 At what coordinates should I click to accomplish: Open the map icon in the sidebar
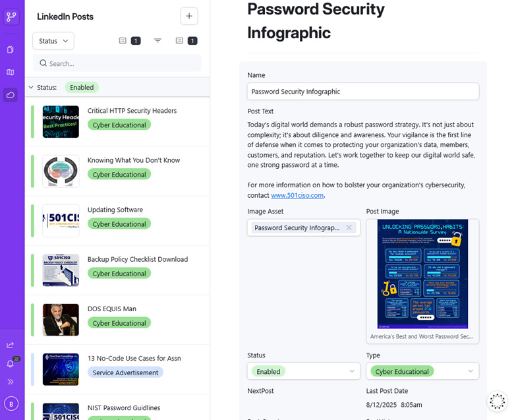click(x=11, y=73)
